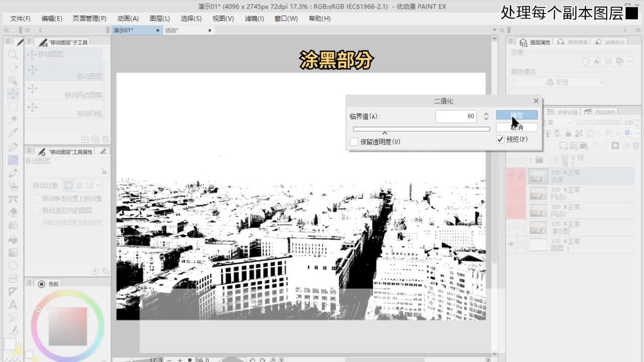Select the Text tool
Image resolution: width=644 pixels, height=362 pixels.
[13, 305]
